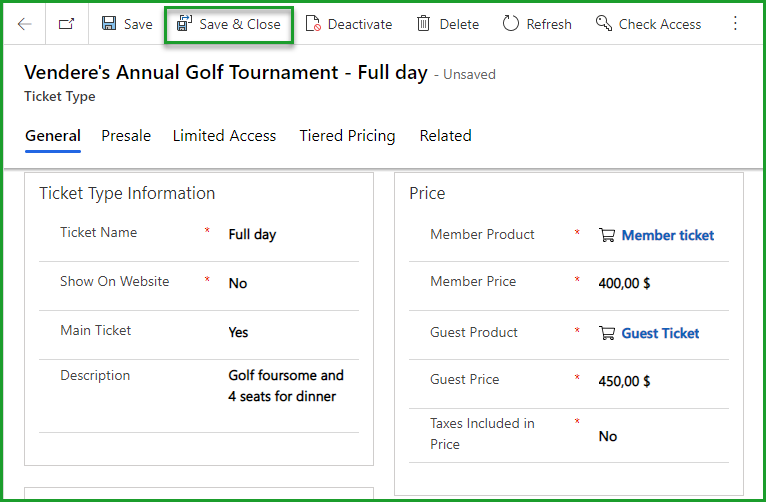
Task: Deactivate this ticket type
Action: coord(349,24)
